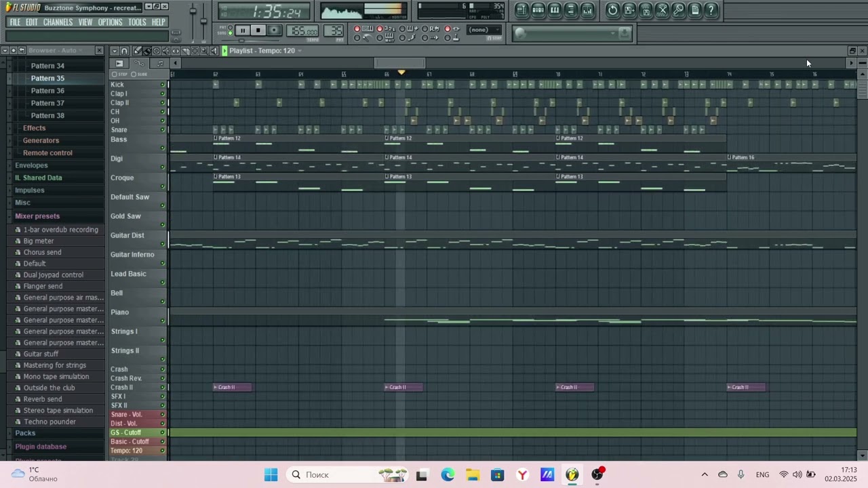
Task: Open the Browser - Auto dropdown arrow
Action: [x=82, y=51]
